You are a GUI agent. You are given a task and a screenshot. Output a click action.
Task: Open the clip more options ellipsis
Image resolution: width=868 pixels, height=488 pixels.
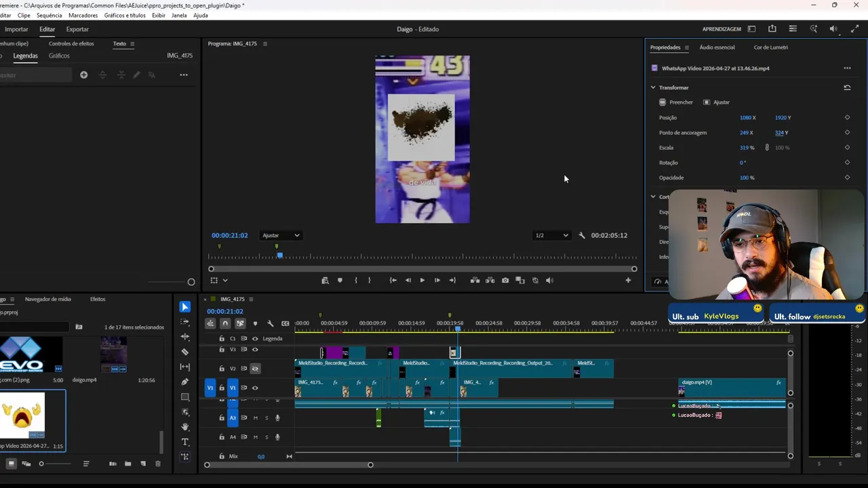(847, 68)
